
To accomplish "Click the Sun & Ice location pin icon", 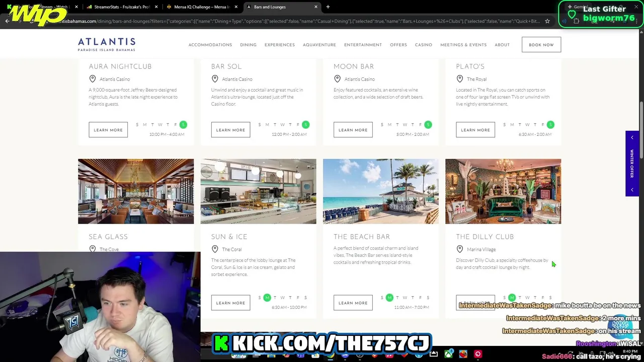I will (215, 249).
